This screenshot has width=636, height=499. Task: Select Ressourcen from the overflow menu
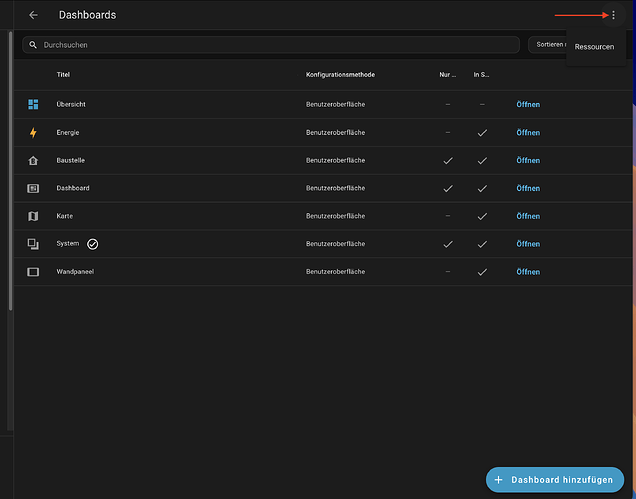pos(594,47)
